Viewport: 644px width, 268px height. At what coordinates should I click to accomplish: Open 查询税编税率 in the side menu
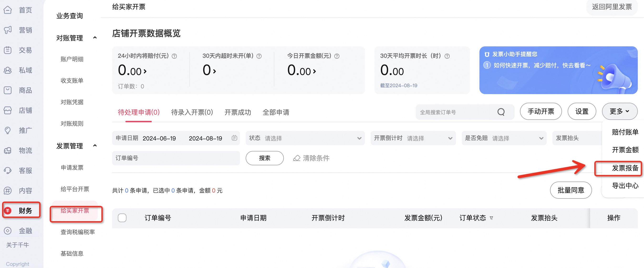tap(78, 232)
